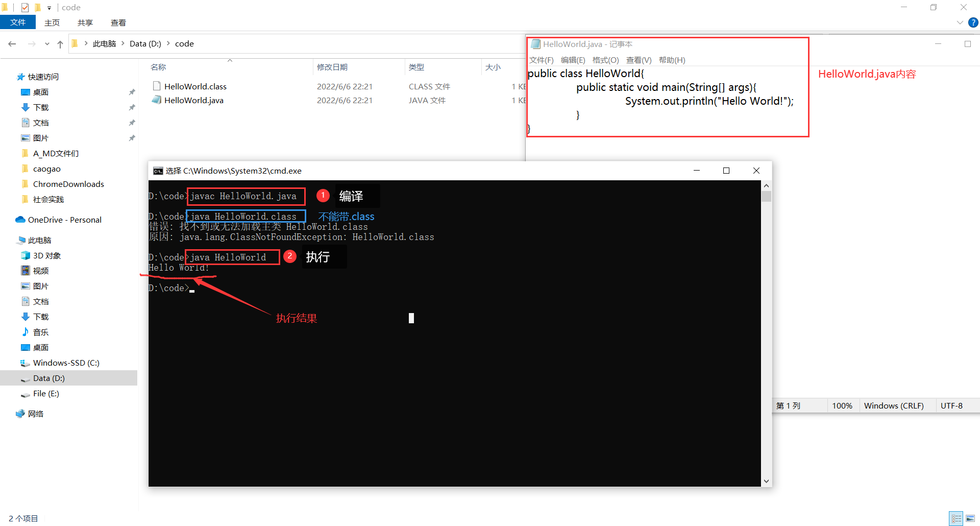Toggle pin on 桌面 quick access entry
The image size is (980, 526).
pyautogui.click(x=132, y=92)
